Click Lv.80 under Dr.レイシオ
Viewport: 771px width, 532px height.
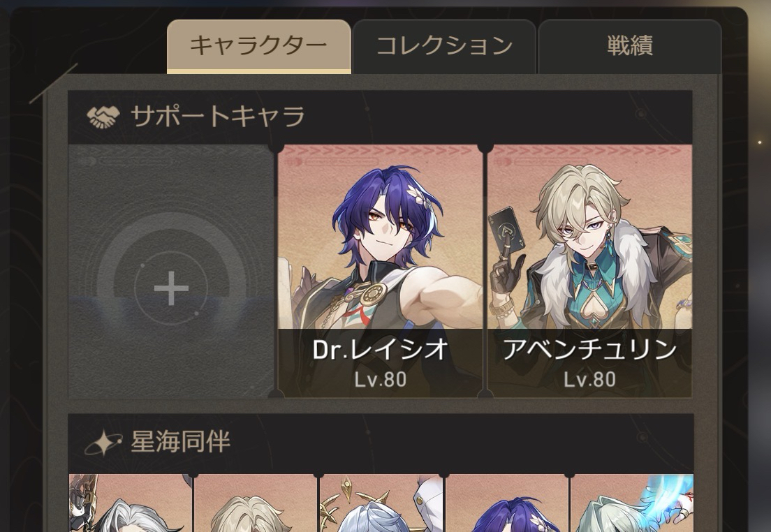click(380, 380)
